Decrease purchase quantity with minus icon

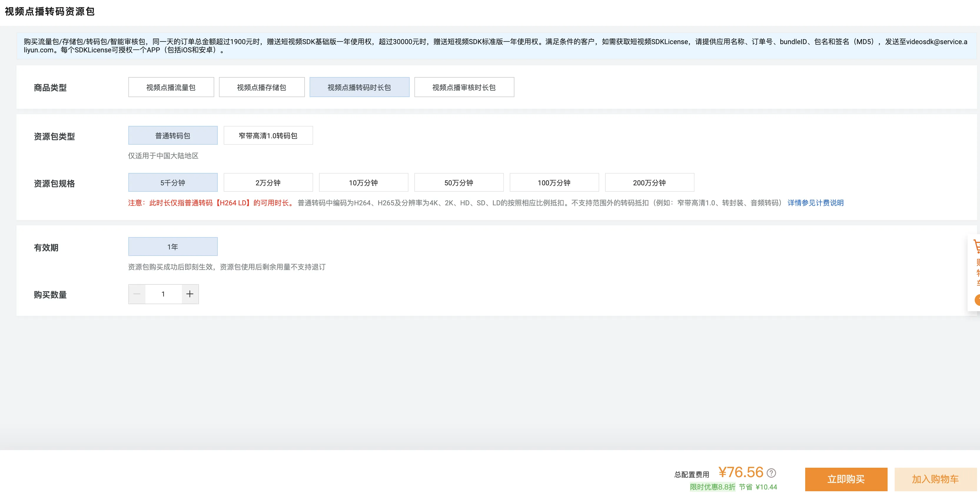pos(137,294)
